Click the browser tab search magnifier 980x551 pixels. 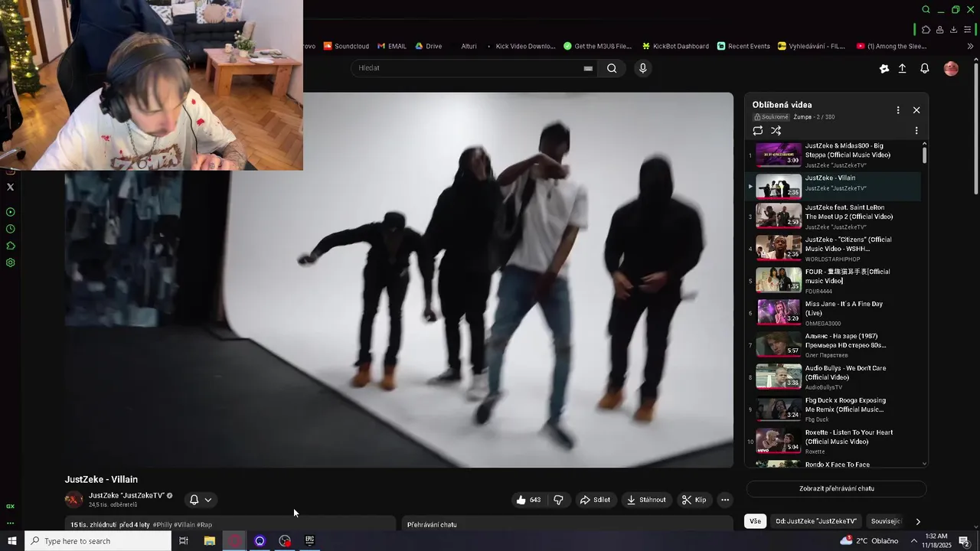coord(926,10)
